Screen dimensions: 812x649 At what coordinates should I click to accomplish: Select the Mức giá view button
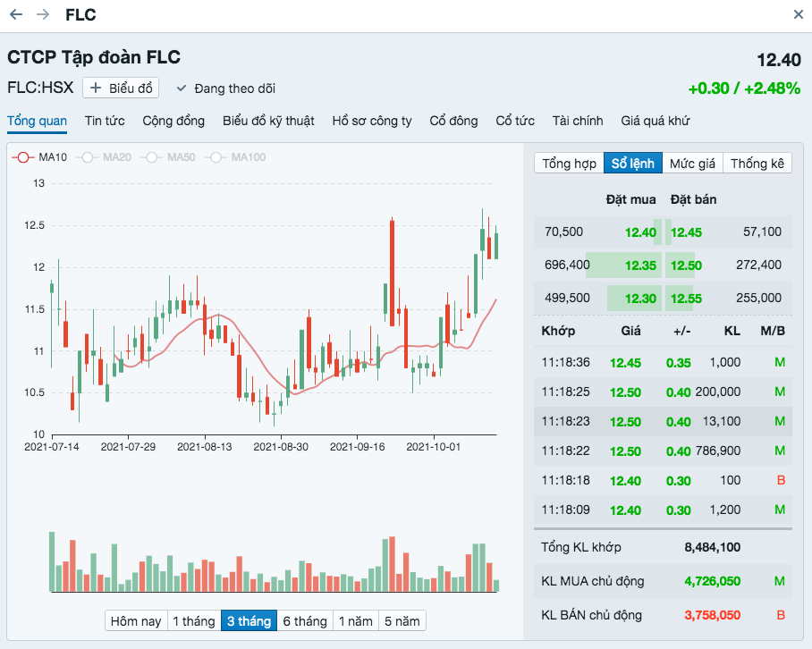point(692,164)
